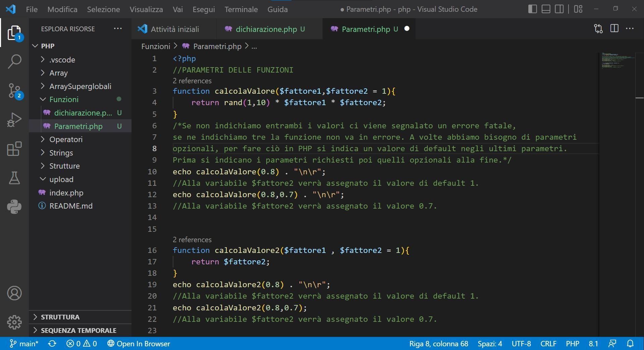Toggle bottom panel layout icon
This screenshot has width=644, height=350.
click(546, 9)
